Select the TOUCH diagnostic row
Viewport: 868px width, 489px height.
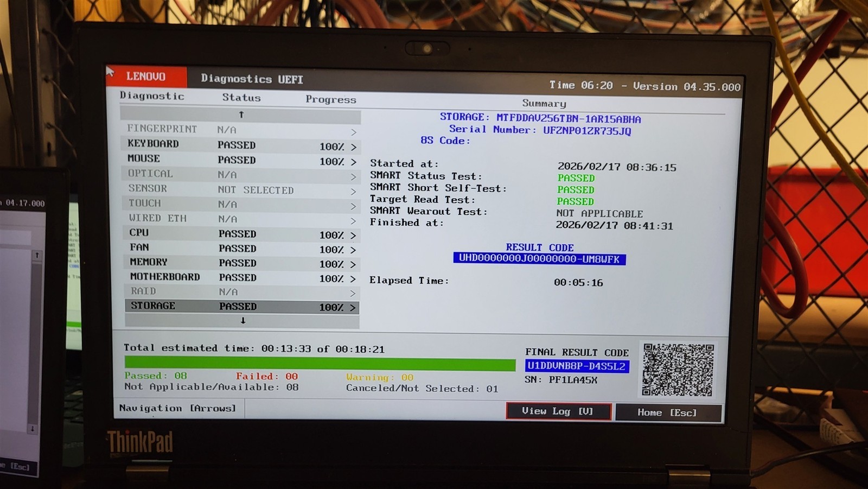[x=241, y=204]
